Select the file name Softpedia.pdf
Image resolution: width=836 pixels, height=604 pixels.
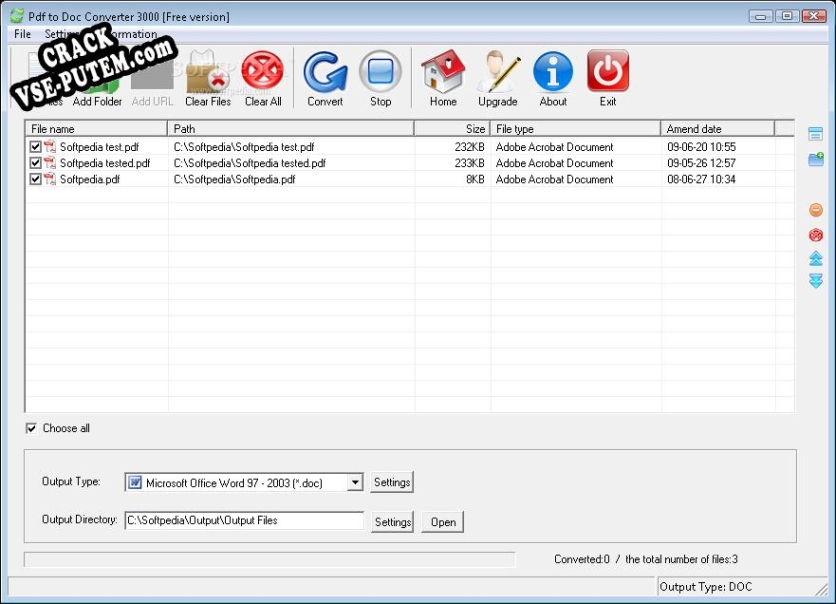[x=90, y=179]
